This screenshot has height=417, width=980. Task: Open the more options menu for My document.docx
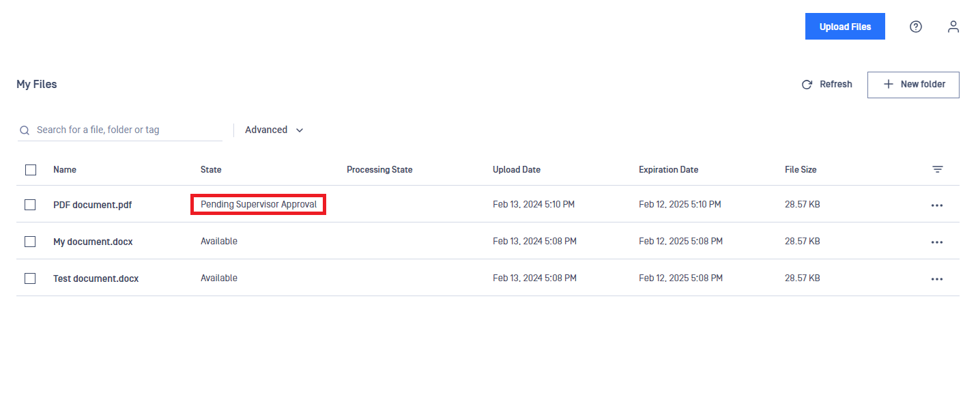[937, 242]
